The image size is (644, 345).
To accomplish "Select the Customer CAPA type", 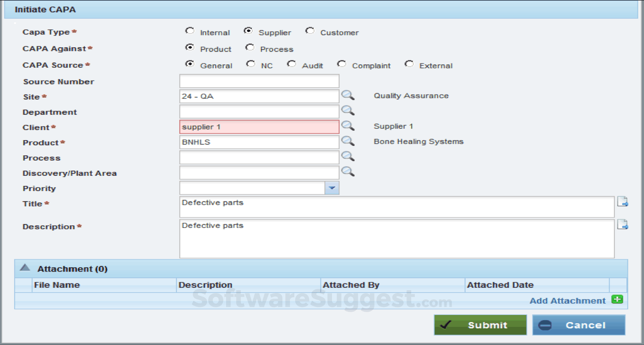I will 310,30.
